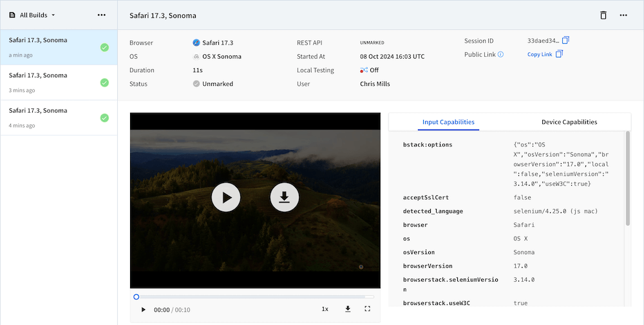This screenshot has width=644, height=325.
Task: Click the download icon in player controls
Action: [x=348, y=310]
